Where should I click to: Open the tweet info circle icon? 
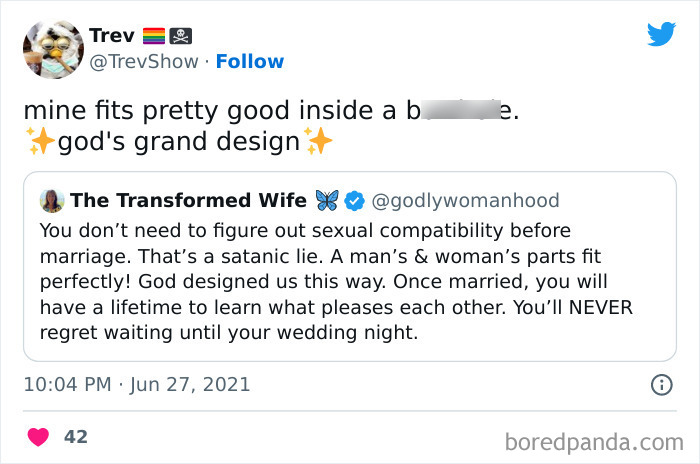click(661, 384)
